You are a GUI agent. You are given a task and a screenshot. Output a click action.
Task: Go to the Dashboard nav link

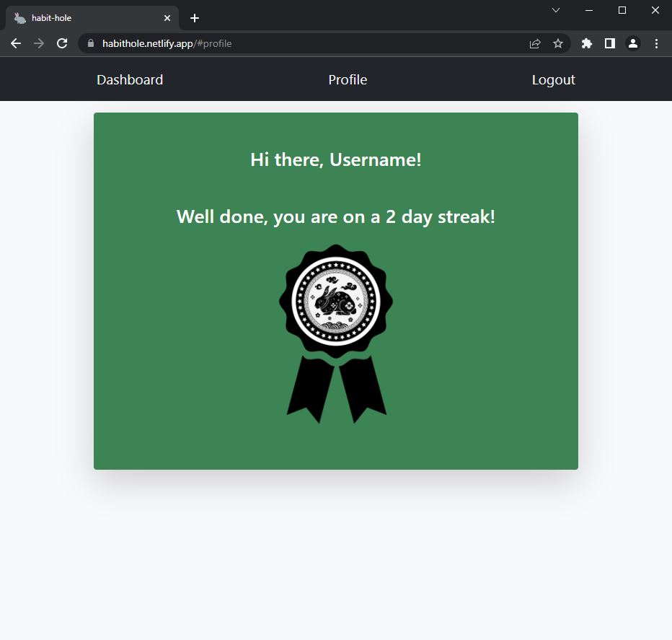point(130,79)
